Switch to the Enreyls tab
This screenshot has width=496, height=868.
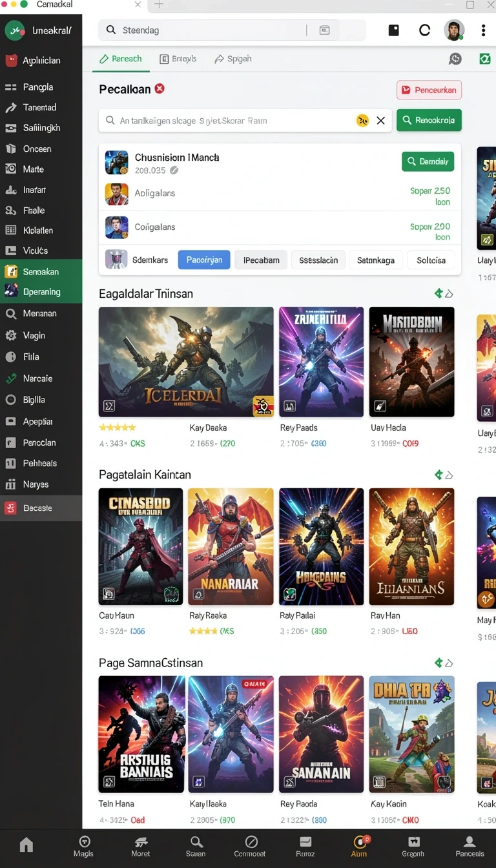click(x=178, y=59)
